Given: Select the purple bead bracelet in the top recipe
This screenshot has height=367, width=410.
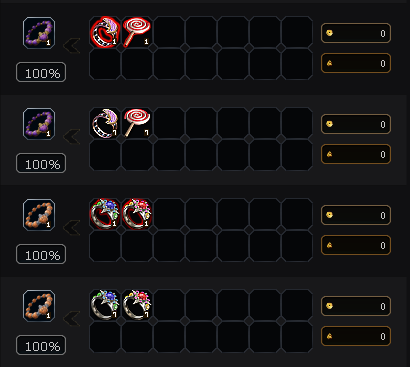Looking at the screenshot, I should 39,33.
